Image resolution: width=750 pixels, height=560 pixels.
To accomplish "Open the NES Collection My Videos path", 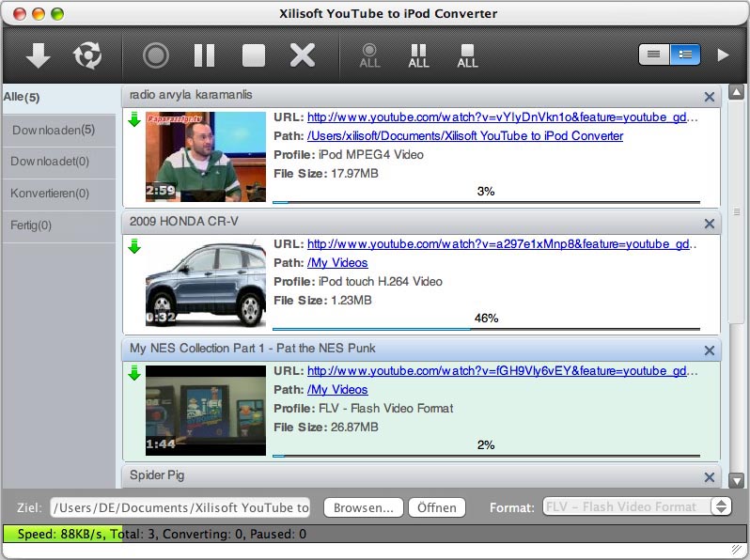I will tap(337, 390).
